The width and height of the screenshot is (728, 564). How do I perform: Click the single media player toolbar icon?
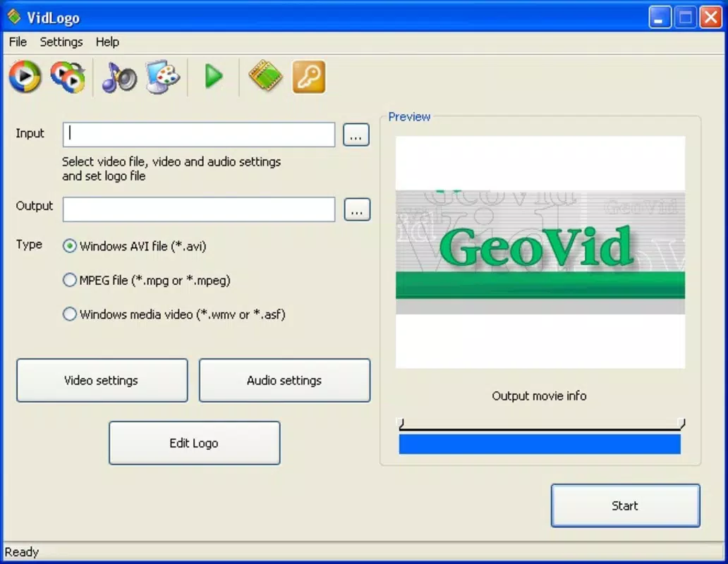click(25, 77)
